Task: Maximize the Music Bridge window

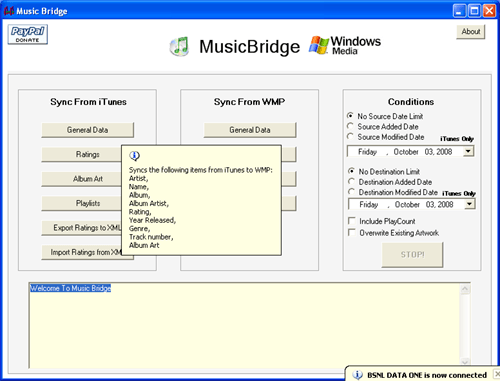Action: coord(474,11)
